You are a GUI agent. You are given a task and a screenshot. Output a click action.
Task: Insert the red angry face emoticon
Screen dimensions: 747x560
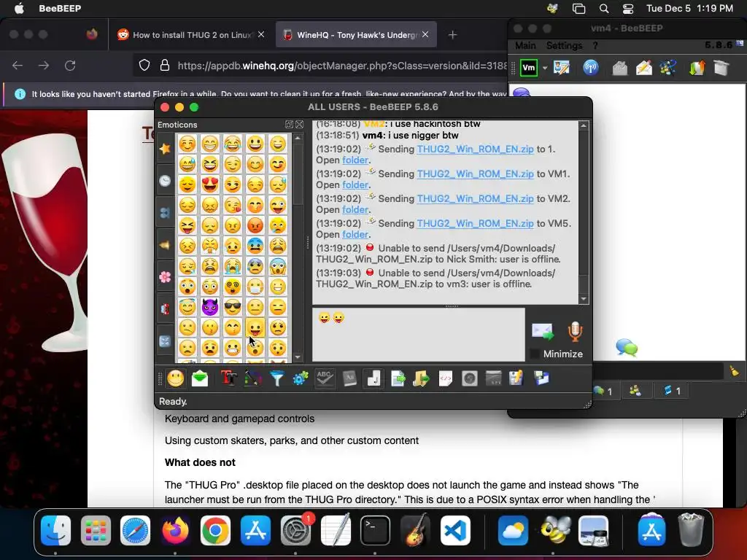pyautogui.click(x=255, y=225)
